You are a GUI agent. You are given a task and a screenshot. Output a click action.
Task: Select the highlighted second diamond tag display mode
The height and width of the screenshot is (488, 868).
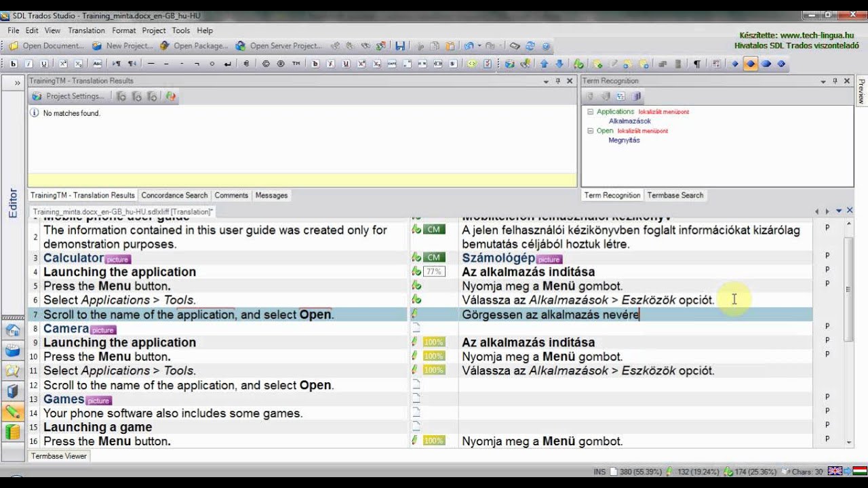coord(750,64)
